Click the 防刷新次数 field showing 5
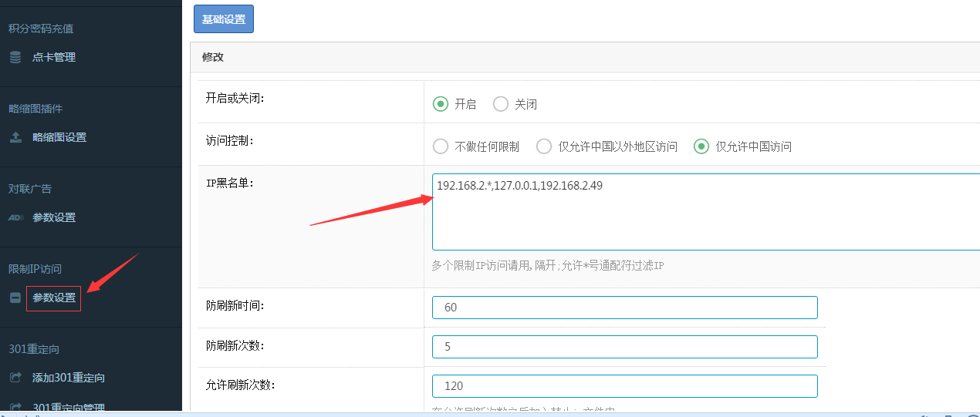Viewport: 980px width, 417px height. 624,347
